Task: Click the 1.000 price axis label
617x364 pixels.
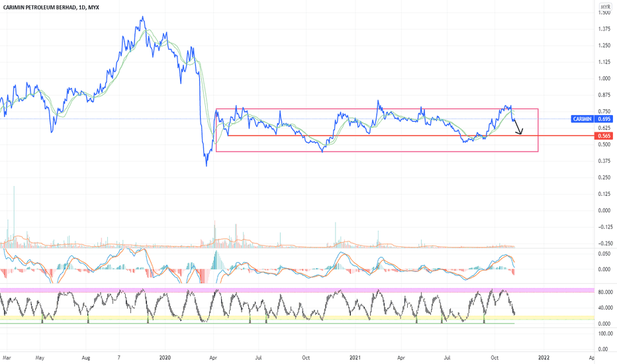Action: tap(604, 79)
